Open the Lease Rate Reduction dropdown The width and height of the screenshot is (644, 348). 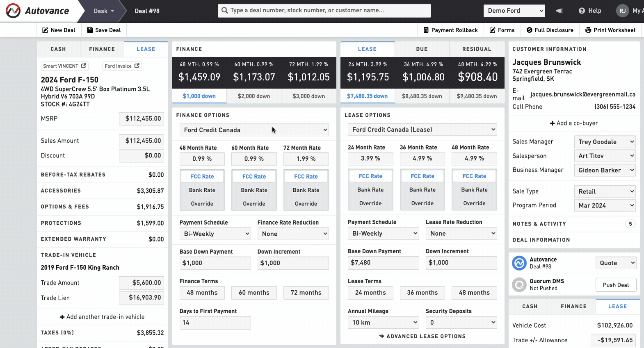click(461, 233)
